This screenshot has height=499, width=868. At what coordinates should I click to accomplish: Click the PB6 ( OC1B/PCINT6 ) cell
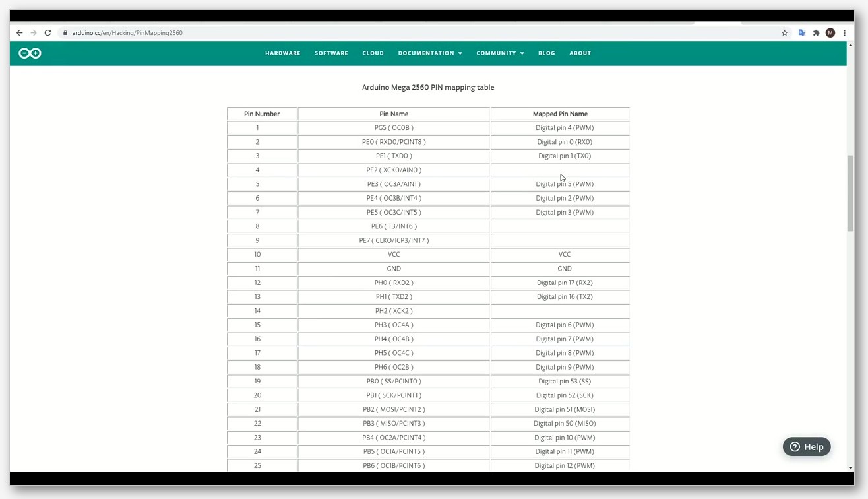[x=394, y=466]
